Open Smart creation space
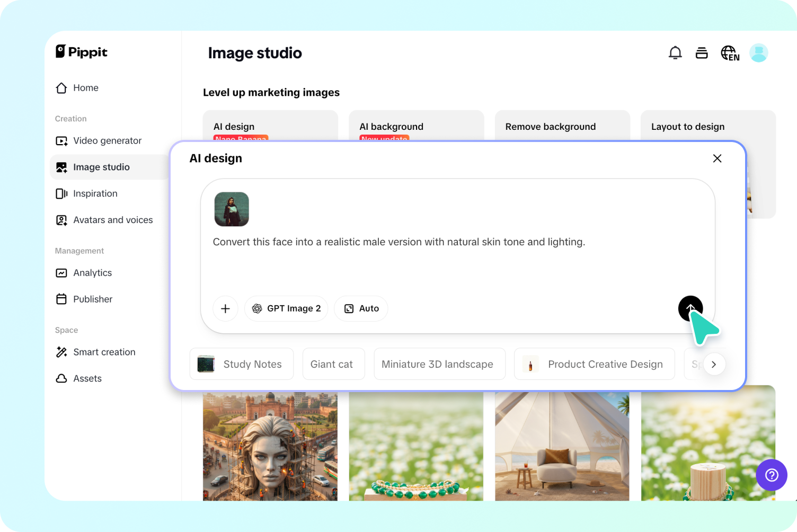The width and height of the screenshot is (797, 532). click(104, 352)
